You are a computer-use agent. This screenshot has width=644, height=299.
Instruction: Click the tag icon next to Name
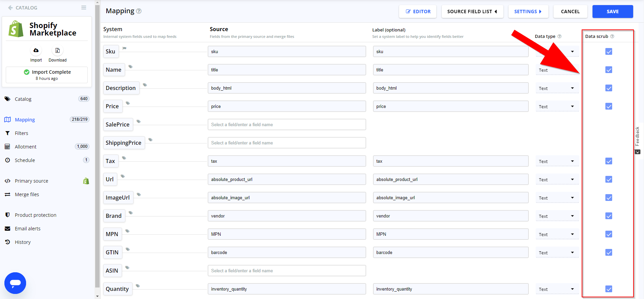130,67
